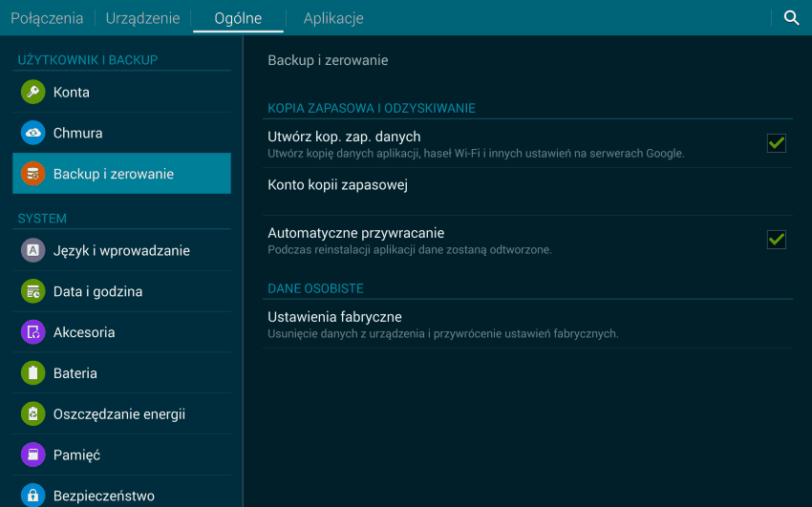
Task: Select Backup i zerowanie sidebar entry
Action: [121, 174]
